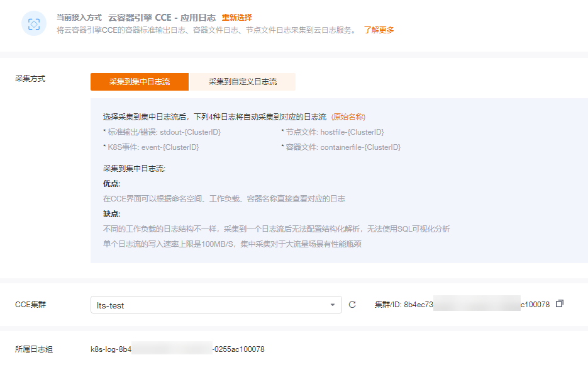Click the 采集到集中日志流: subheading text
Viewport: 588px width, 367px height.
[134, 169]
